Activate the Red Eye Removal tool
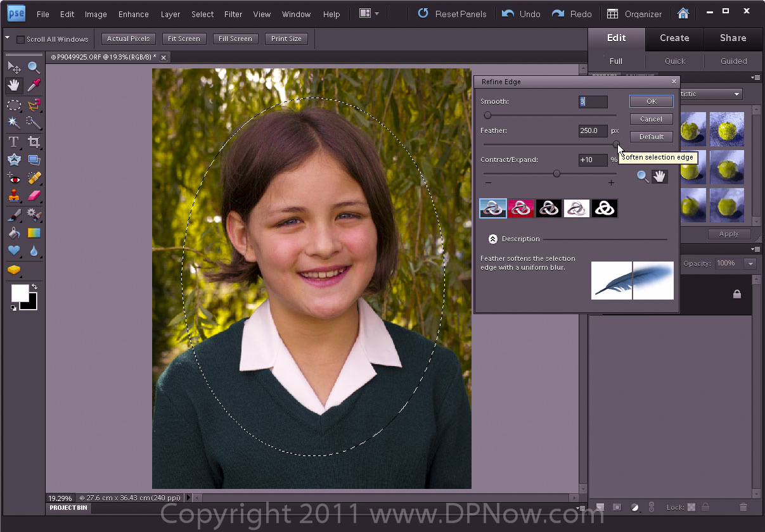Viewport: 765px width, 532px height. 13,178
